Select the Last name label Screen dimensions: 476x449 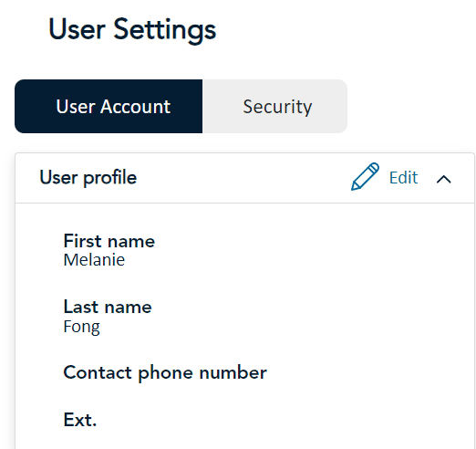(108, 307)
